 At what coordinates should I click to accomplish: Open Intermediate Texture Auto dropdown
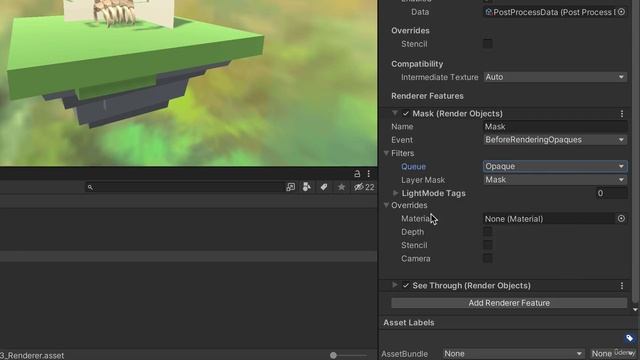click(x=555, y=77)
